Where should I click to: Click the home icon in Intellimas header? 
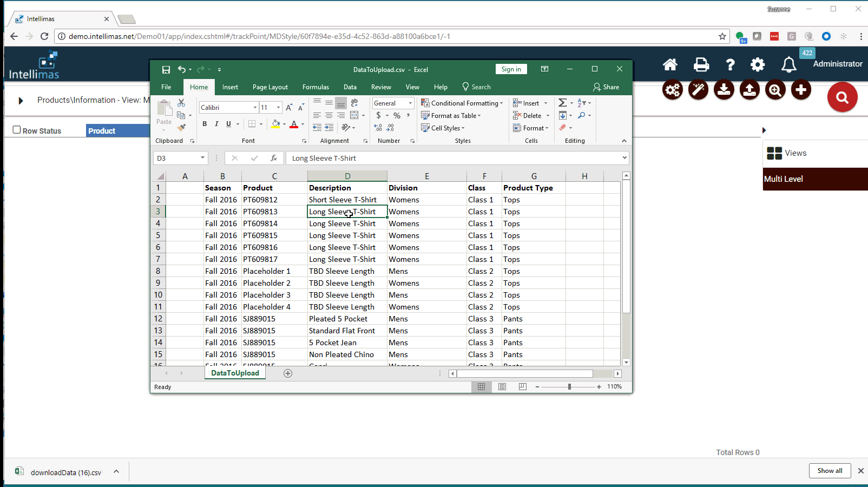(670, 64)
